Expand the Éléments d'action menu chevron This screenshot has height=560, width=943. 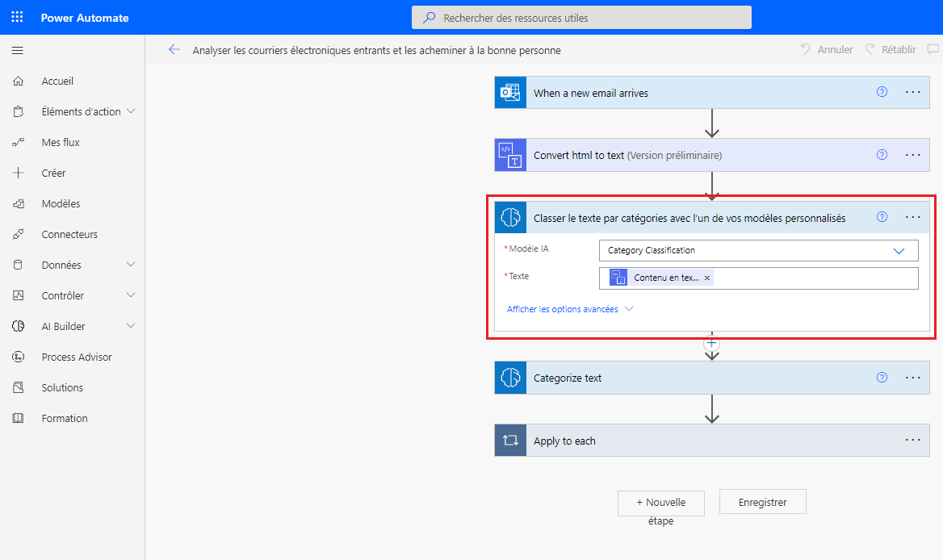click(x=131, y=111)
